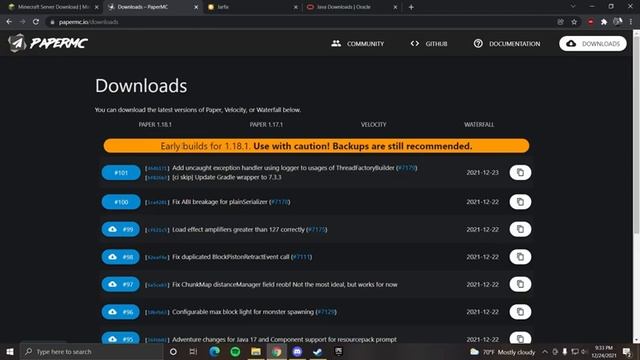Open the Chrome extensions puzzle icon
The width and height of the screenshot is (640, 360).
604,22
